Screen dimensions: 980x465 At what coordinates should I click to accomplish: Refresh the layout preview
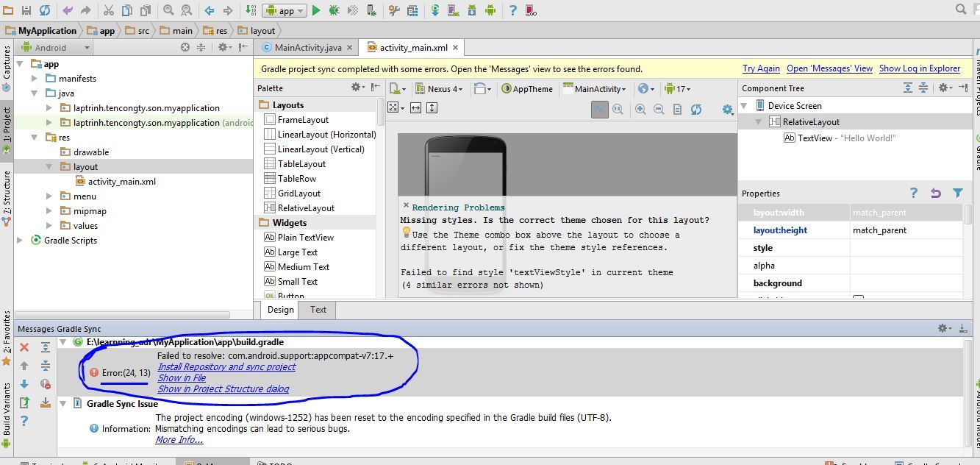point(695,109)
